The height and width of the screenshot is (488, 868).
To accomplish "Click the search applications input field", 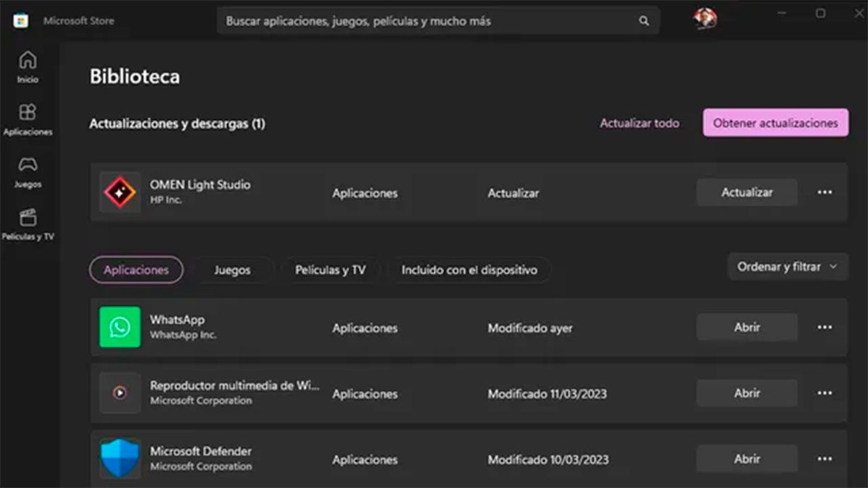I will [434, 21].
